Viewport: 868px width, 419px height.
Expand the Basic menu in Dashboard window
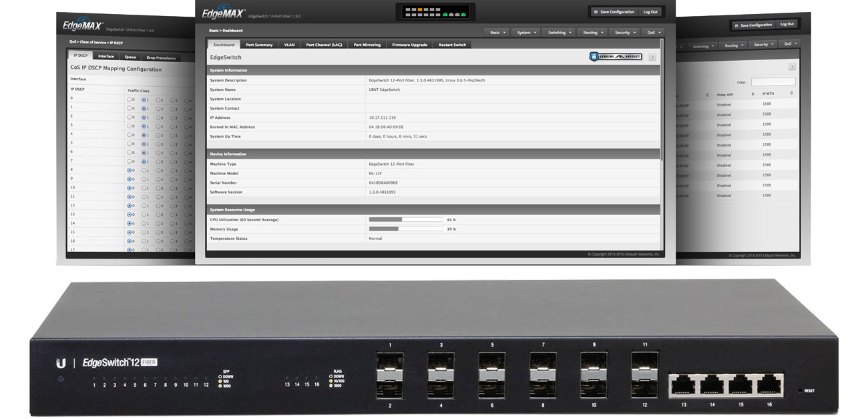(x=497, y=32)
